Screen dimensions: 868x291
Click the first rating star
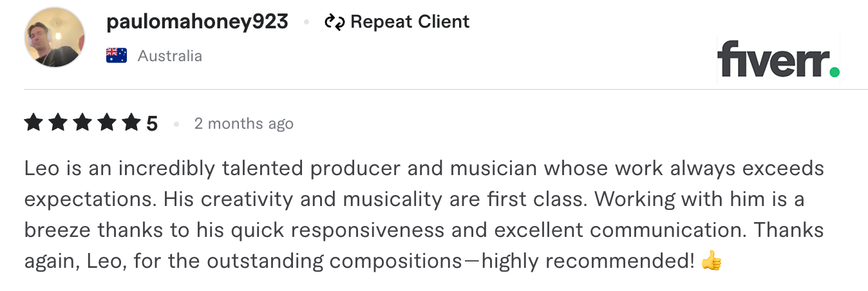33,122
